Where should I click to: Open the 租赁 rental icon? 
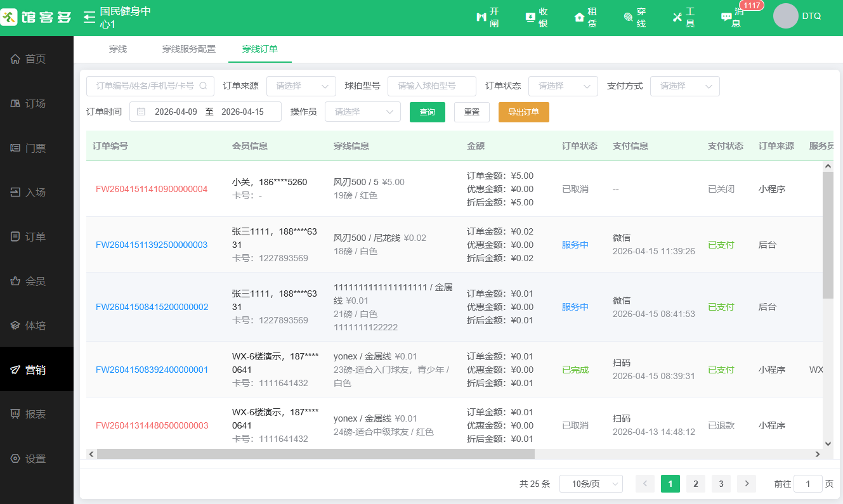tap(585, 17)
